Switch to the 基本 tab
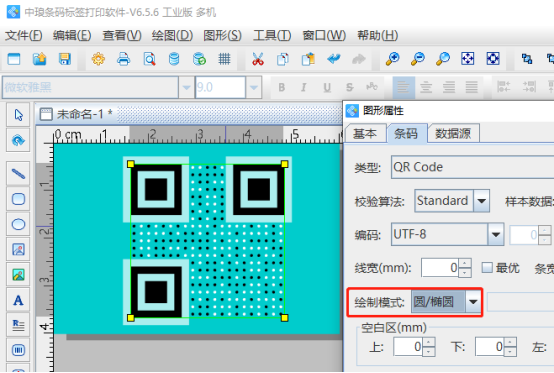Viewport: 554px width, 373px height. coord(365,134)
